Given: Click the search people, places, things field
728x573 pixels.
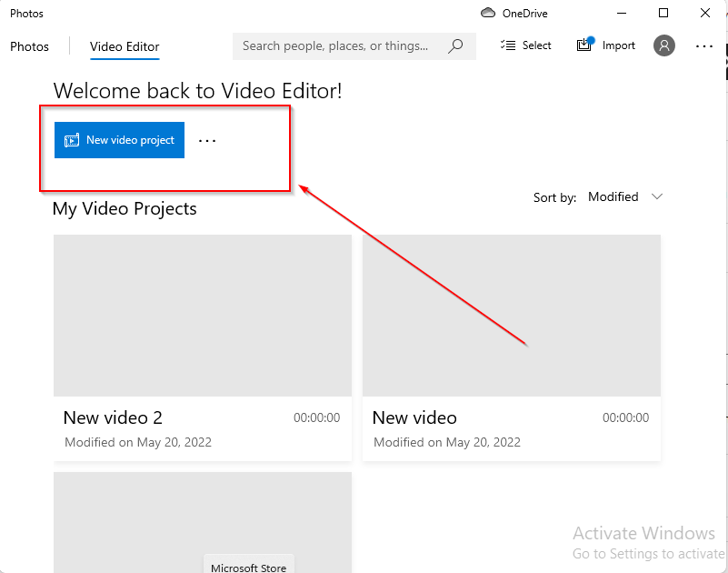Looking at the screenshot, I should [336, 45].
